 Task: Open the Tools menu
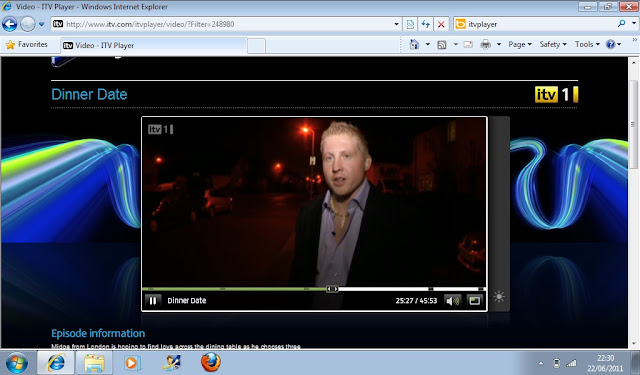pos(587,44)
